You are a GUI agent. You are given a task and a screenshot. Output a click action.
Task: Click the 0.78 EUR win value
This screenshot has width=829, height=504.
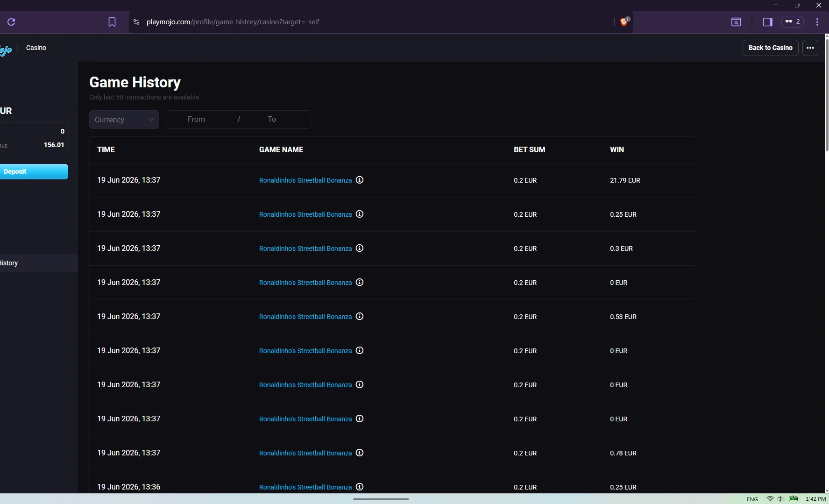pyautogui.click(x=623, y=453)
